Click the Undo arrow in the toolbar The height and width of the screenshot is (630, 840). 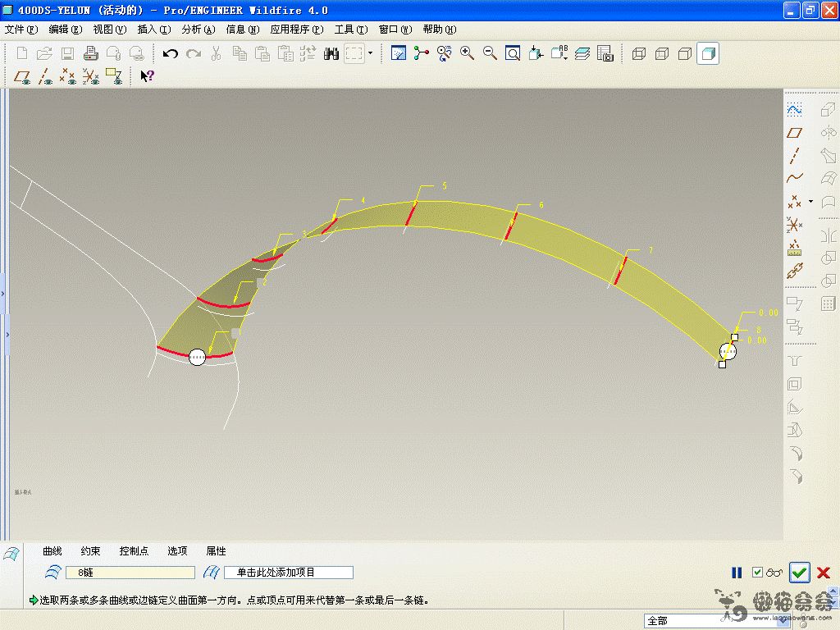(x=171, y=53)
